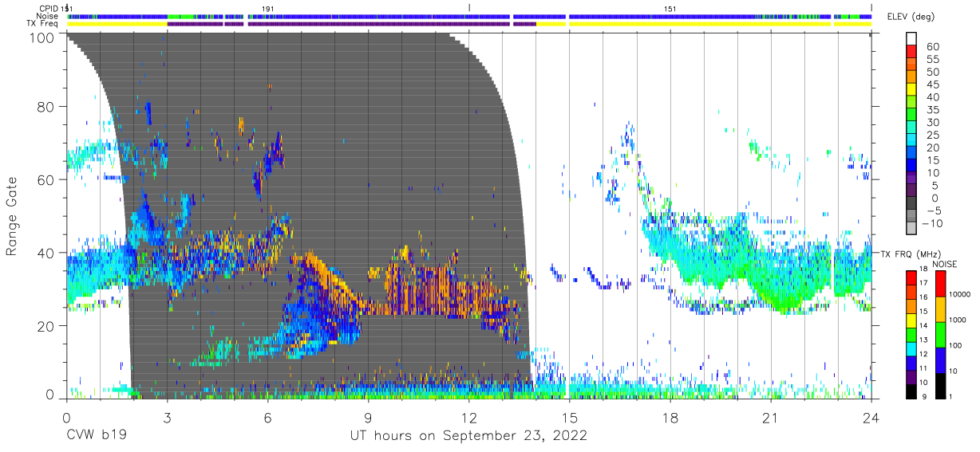980x452 pixels.
Task: Click the 'CPID' row label
Action: 49,8
